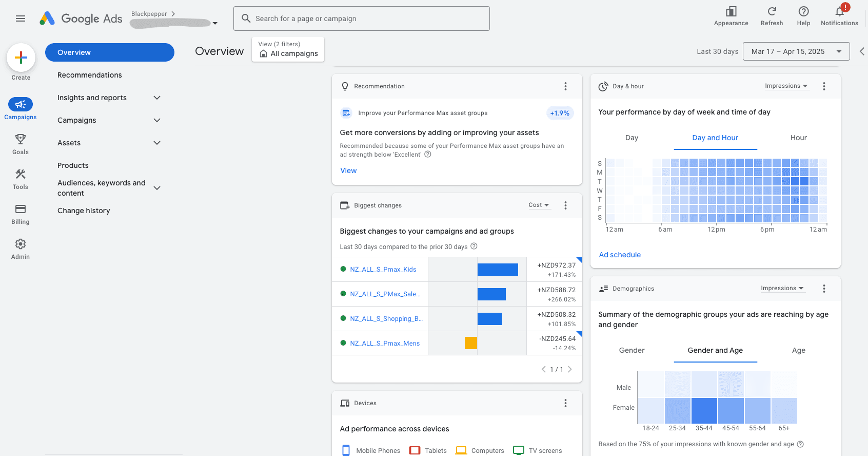Expand the Campaigns nav section
868x456 pixels.
click(x=109, y=120)
